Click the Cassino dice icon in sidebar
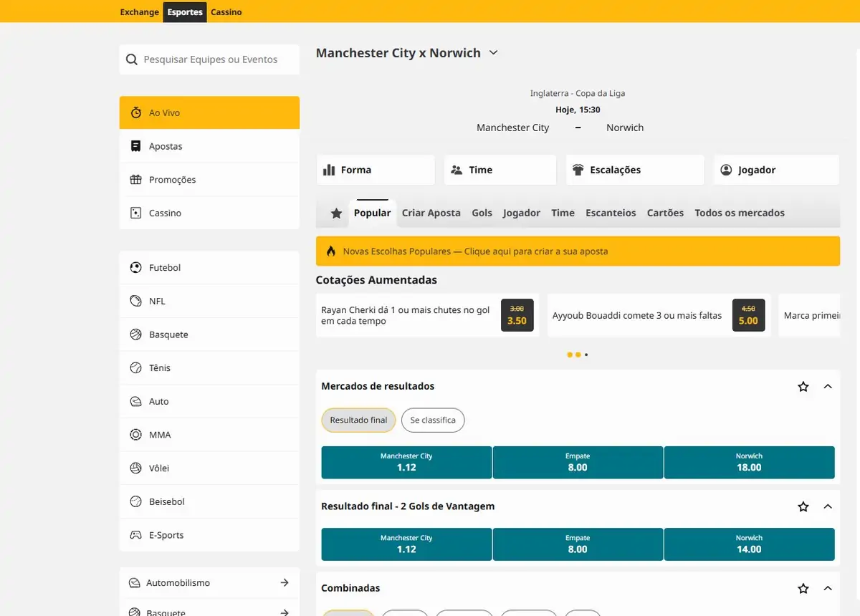This screenshot has width=860, height=616. point(135,213)
